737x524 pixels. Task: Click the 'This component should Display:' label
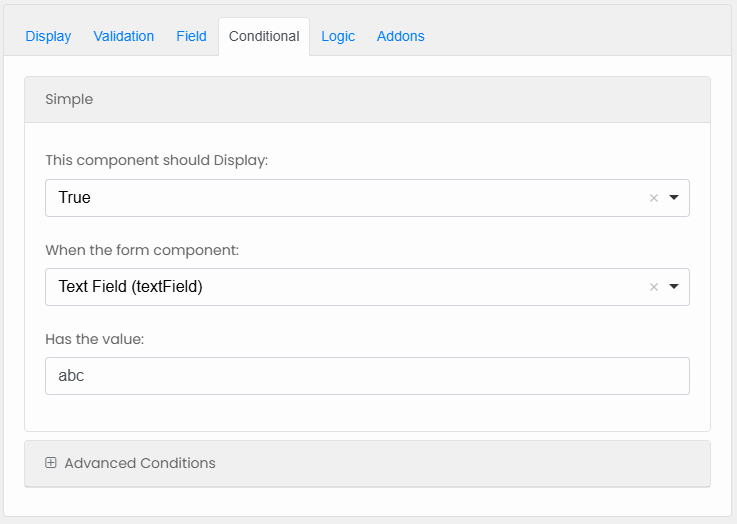click(x=157, y=160)
